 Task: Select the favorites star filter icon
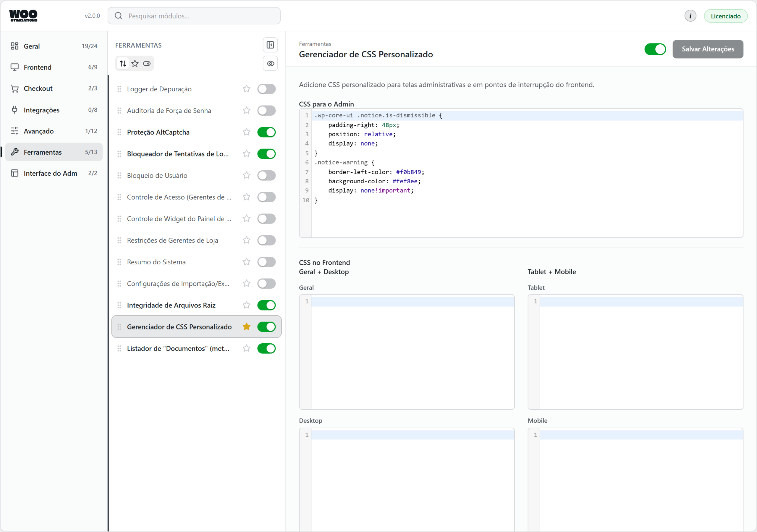135,64
